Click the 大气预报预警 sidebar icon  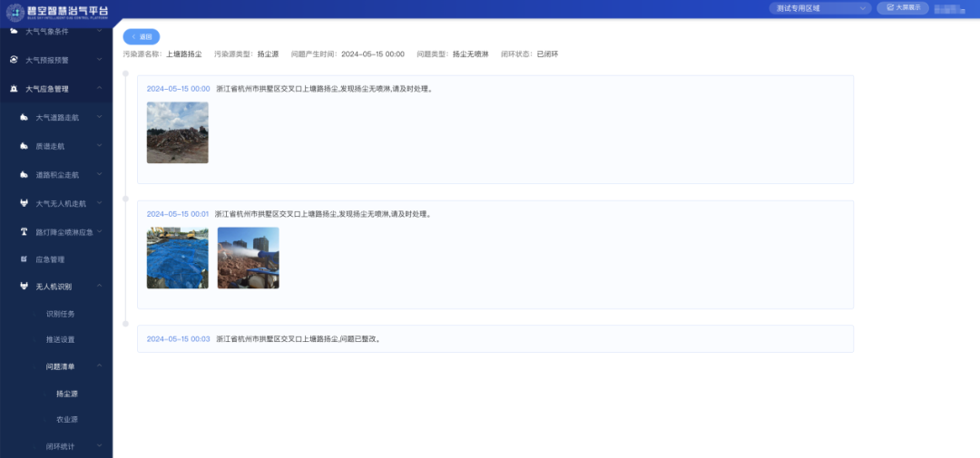[x=14, y=60]
